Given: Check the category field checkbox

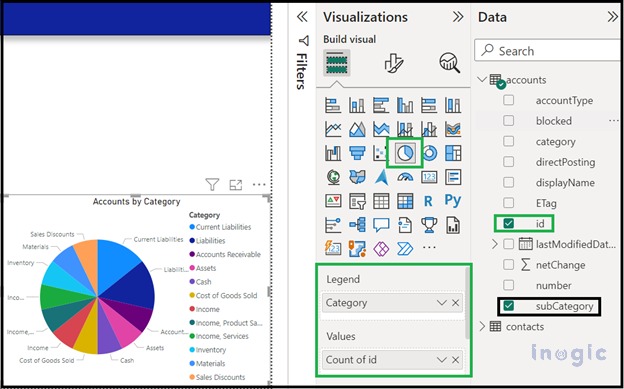Looking at the screenshot, I should tap(508, 141).
